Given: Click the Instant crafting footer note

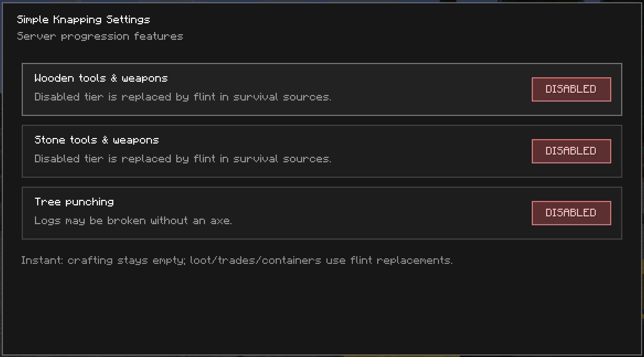Looking at the screenshot, I should [237, 261].
